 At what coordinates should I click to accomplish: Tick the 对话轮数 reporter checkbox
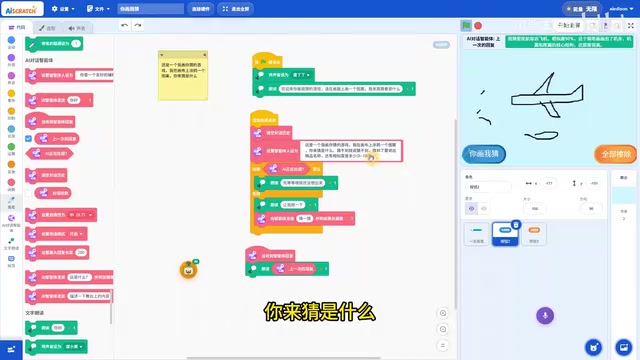point(28,193)
